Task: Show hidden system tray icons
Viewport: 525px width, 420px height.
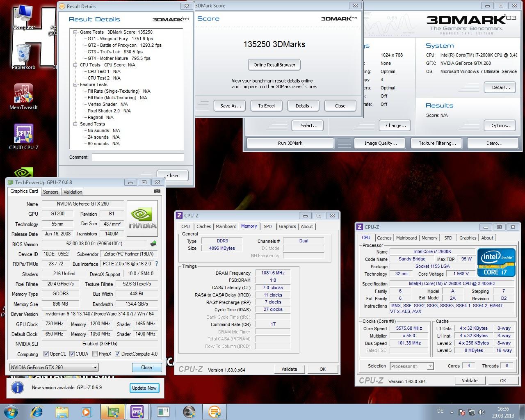Action: pos(452,412)
